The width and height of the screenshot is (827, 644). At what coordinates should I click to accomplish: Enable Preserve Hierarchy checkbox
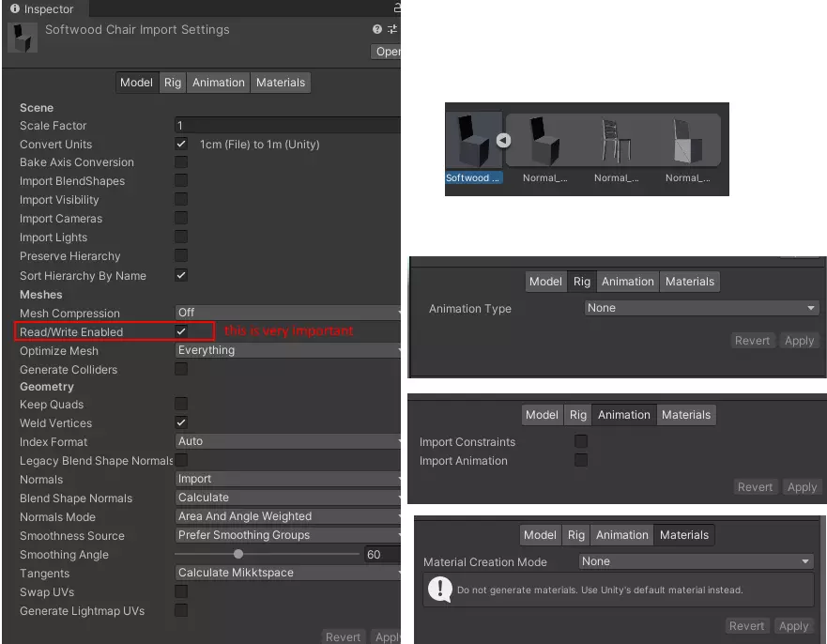(x=181, y=255)
